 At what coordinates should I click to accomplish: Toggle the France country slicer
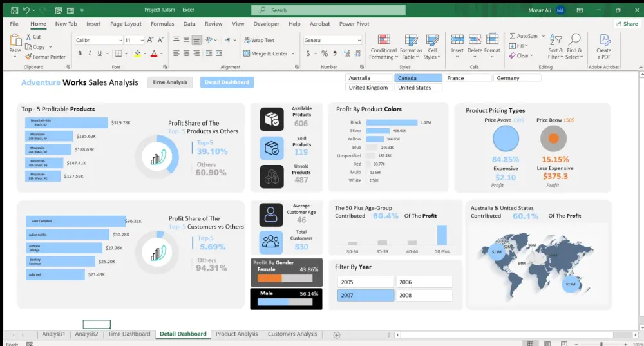(468, 78)
